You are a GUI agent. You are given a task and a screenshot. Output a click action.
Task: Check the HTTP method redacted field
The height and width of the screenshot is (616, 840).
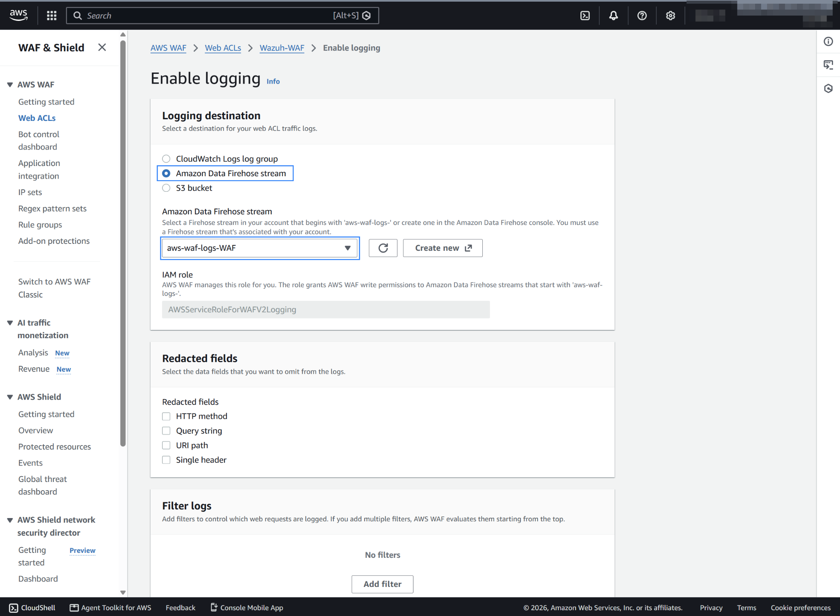(166, 416)
